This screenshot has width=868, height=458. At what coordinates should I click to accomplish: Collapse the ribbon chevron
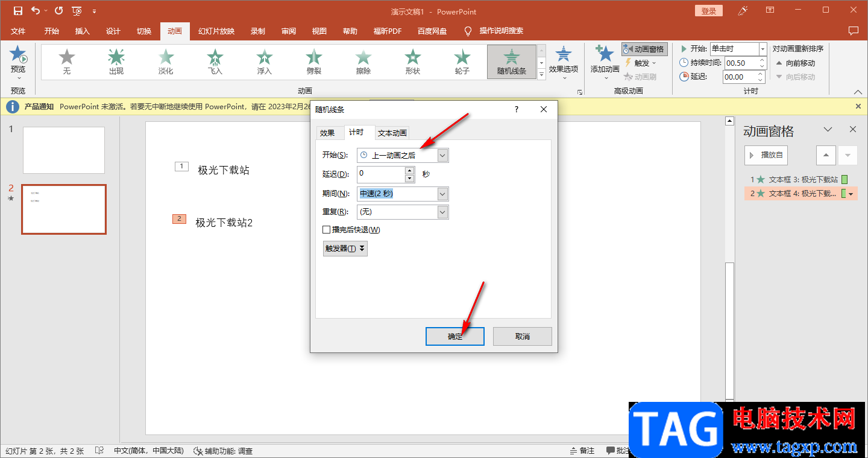pyautogui.click(x=858, y=92)
